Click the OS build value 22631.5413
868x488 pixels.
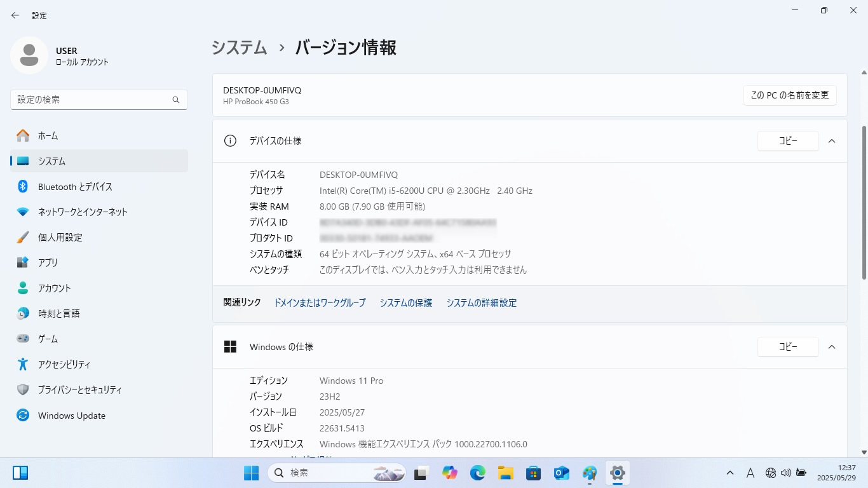(x=342, y=428)
